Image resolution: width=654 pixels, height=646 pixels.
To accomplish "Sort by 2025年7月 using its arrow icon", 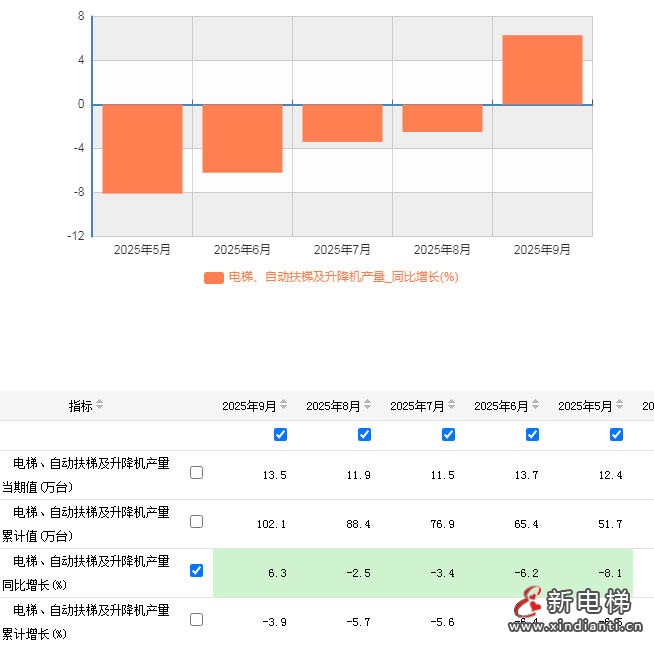I will [451, 406].
